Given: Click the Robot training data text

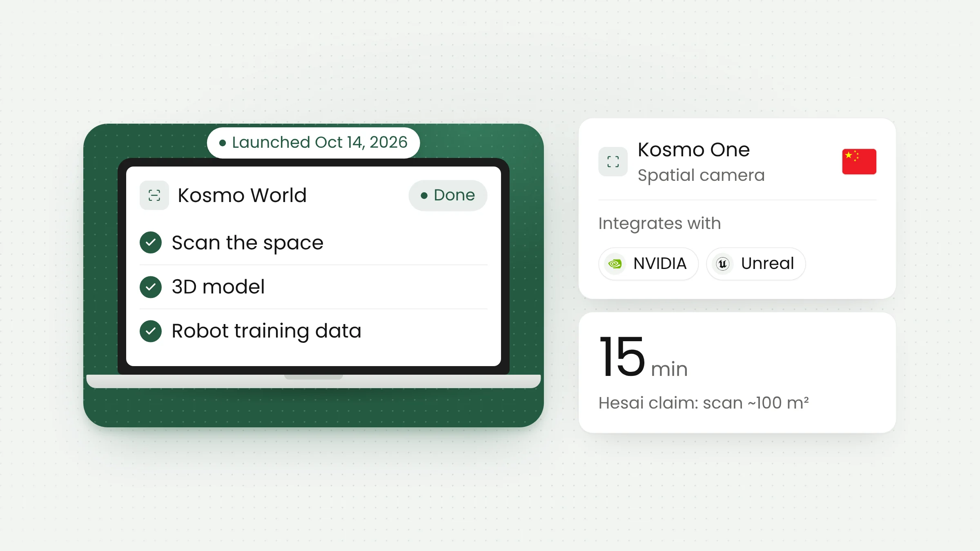Looking at the screenshot, I should coord(266,331).
